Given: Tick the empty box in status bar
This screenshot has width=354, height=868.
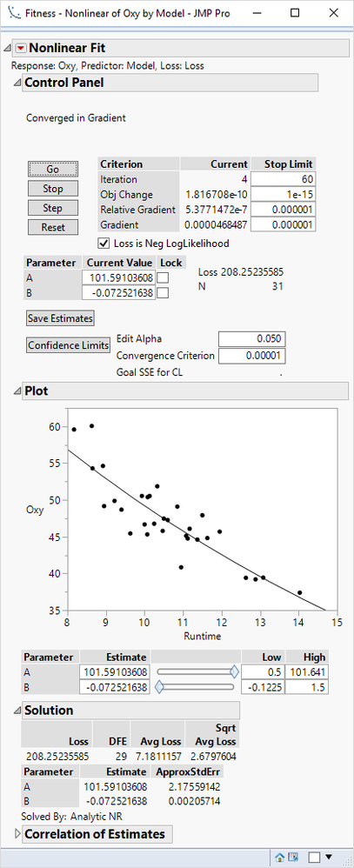Looking at the screenshot, I should coord(315,857).
